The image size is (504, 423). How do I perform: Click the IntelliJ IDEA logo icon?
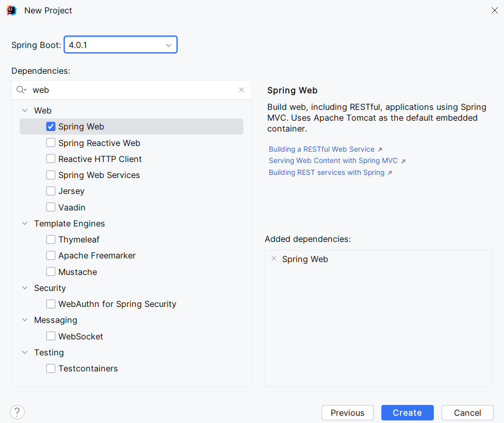[x=11, y=10]
